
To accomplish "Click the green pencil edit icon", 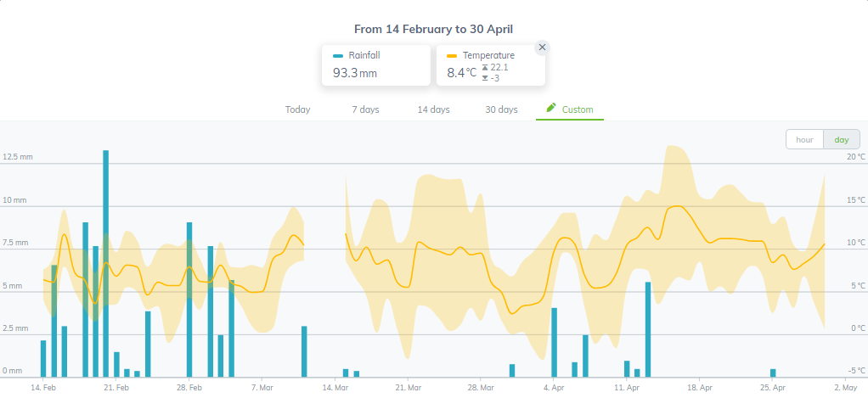I will (x=551, y=107).
